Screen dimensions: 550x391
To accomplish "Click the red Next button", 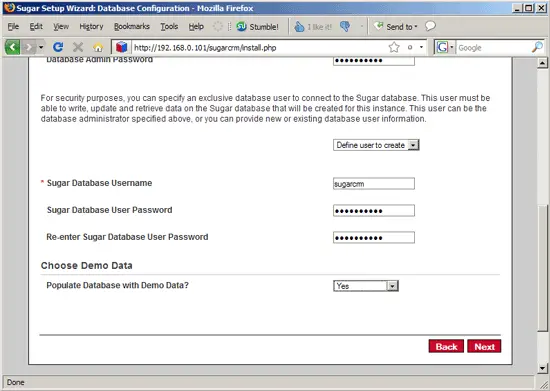I will click(x=484, y=346).
